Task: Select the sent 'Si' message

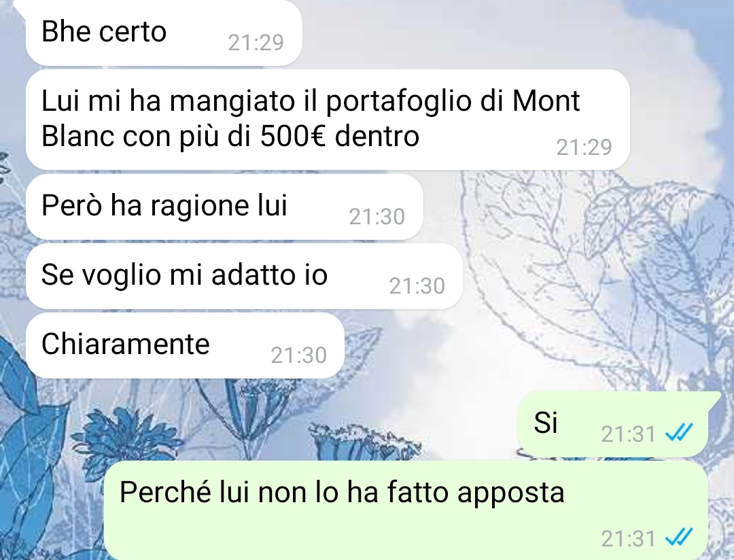Action: click(x=613, y=424)
